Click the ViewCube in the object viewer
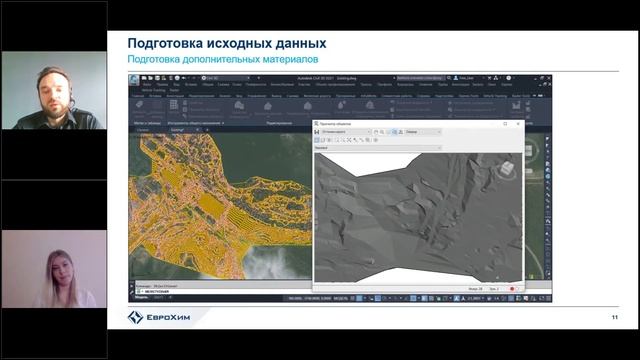 (507, 168)
